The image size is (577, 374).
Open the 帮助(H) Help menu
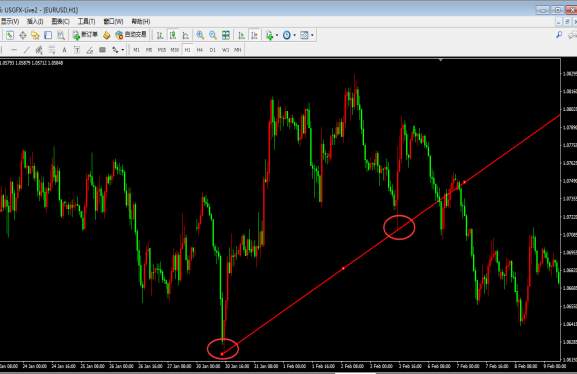(x=141, y=21)
